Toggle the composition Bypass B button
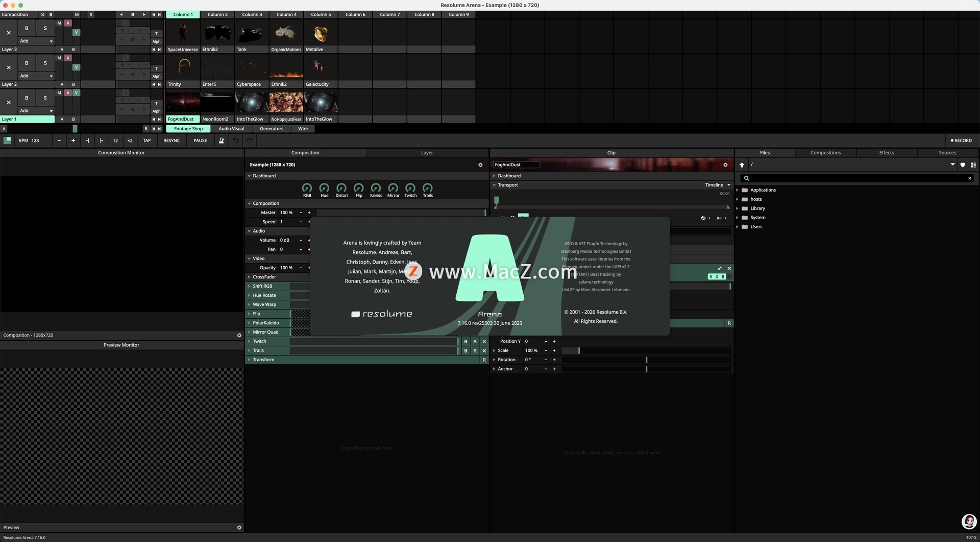 [51, 15]
